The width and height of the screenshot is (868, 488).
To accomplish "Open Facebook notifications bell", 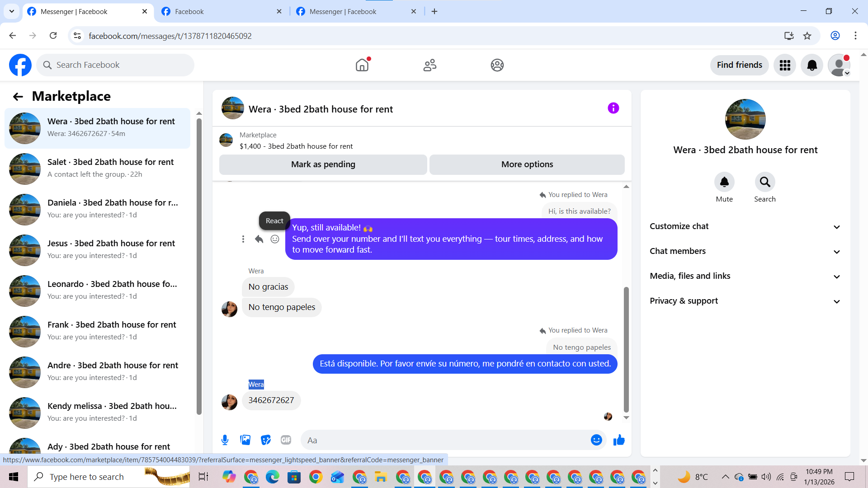I will 812,65.
